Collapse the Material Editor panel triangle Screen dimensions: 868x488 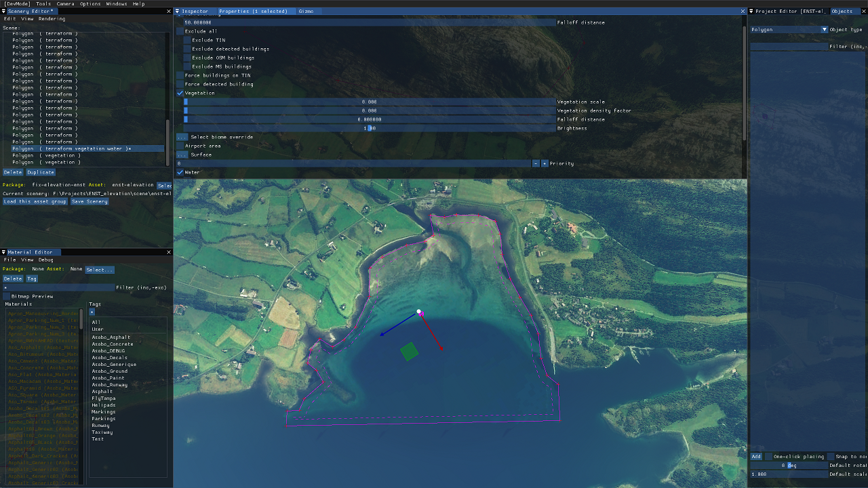pyautogui.click(x=5, y=252)
